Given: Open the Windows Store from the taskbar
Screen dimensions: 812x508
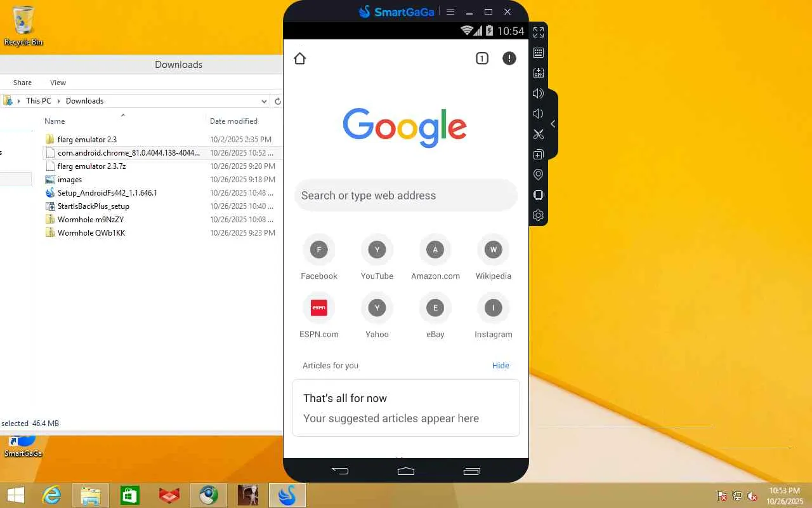Looking at the screenshot, I should pos(130,495).
